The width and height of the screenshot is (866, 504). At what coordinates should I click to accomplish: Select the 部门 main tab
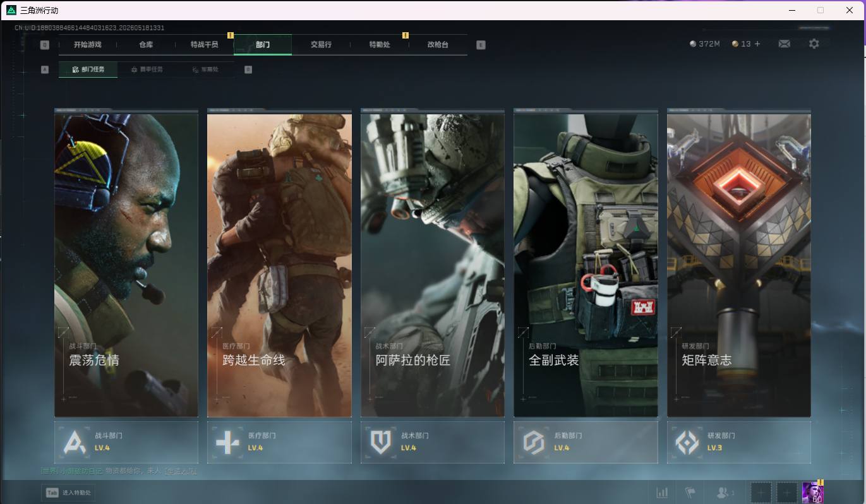click(x=263, y=45)
